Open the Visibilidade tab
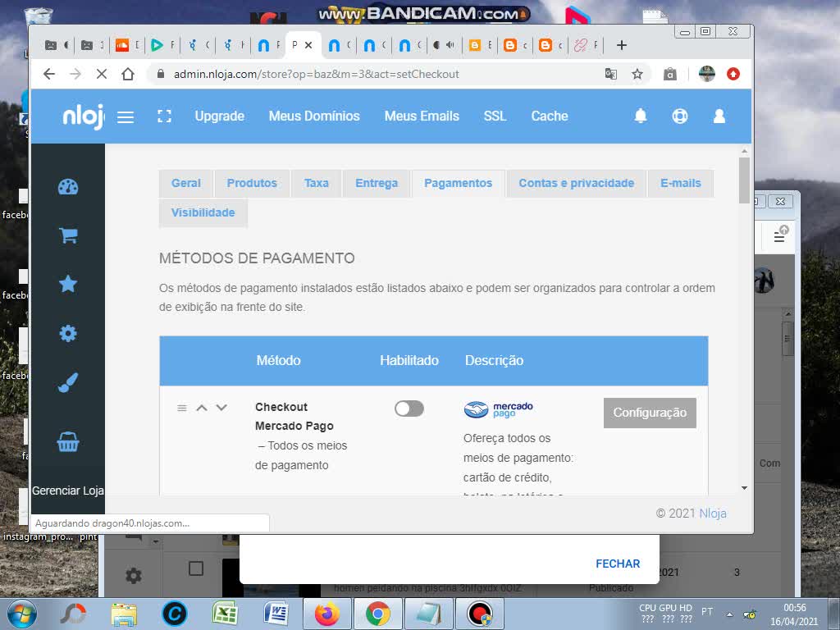Screen dimensions: 840x630 pyautogui.click(x=203, y=212)
